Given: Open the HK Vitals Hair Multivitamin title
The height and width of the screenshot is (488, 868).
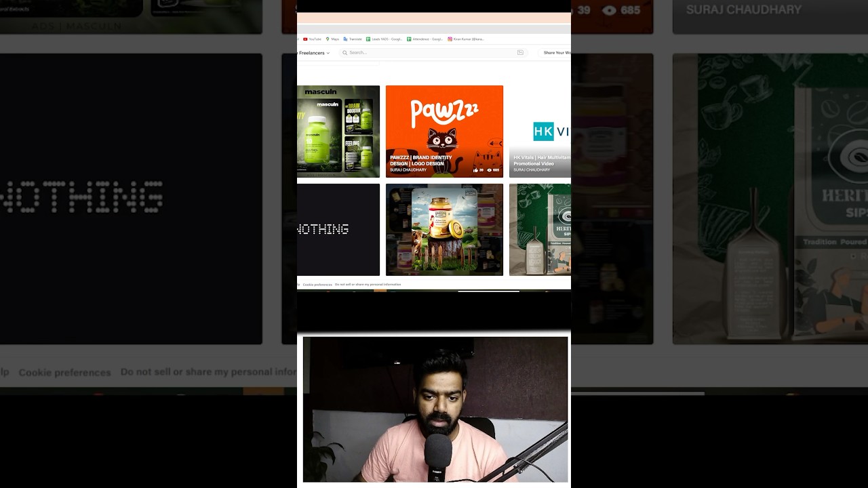Looking at the screenshot, I should [x=542, y=161].
